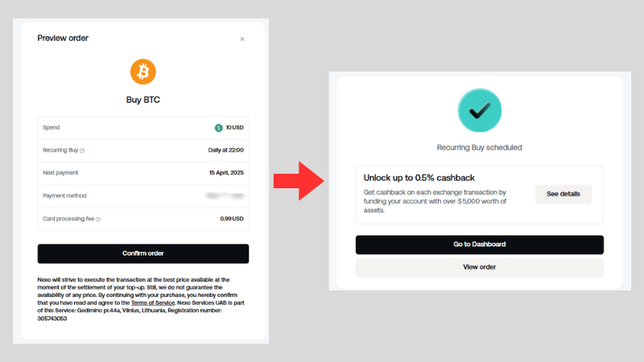This screenshot has width=644, height=362.
Task: Click the teal checkmark success icon
Action: [479, 110]
